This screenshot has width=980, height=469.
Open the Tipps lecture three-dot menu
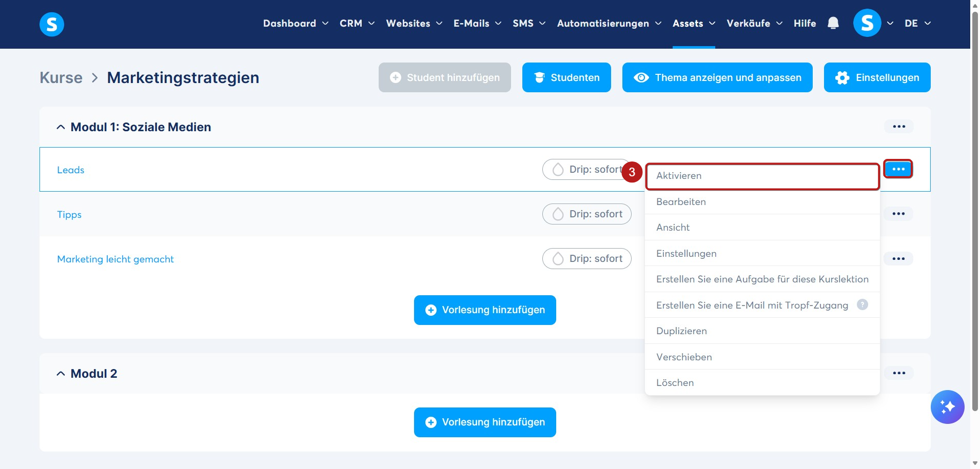coord(898,214)
